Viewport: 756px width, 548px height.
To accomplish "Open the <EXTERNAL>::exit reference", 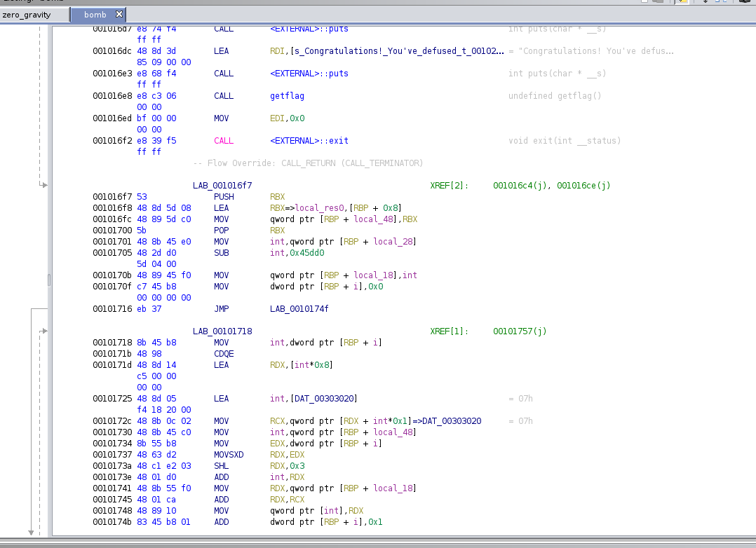I will click(309, 141).
